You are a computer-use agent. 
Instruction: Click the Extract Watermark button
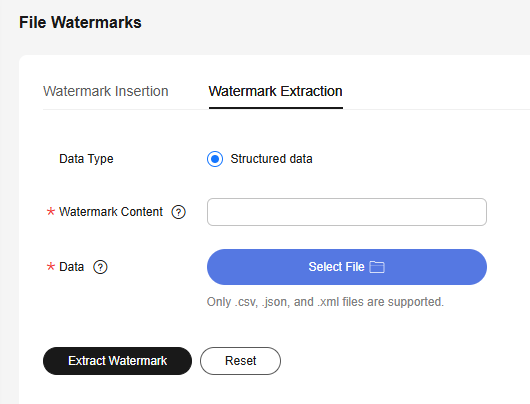tap(117, 361)
